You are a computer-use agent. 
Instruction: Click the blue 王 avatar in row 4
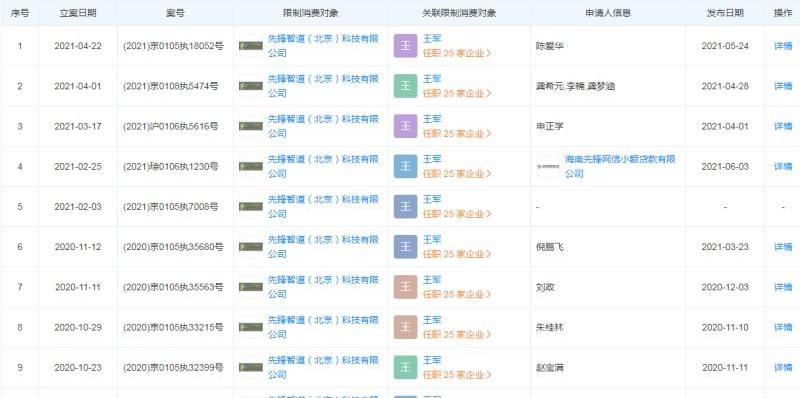click(406, 166)
